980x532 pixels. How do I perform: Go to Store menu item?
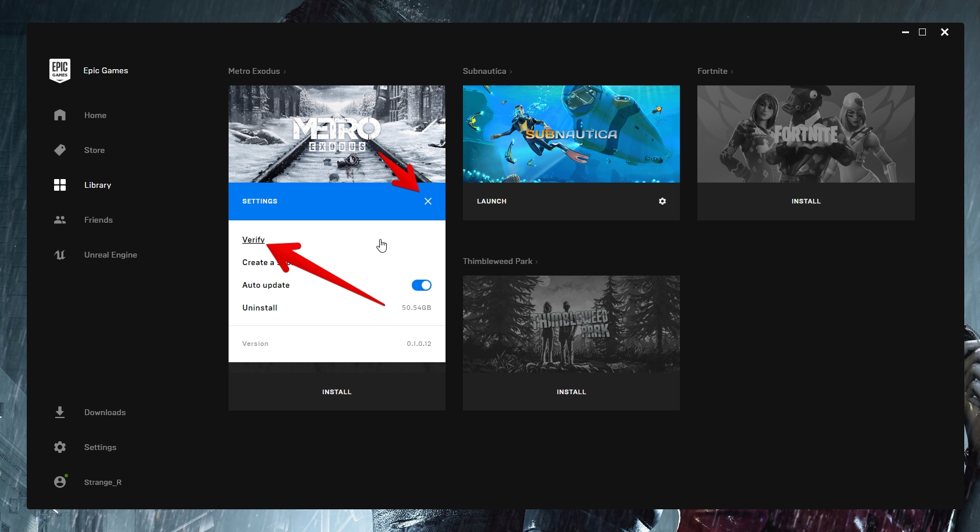click(94, 150)
